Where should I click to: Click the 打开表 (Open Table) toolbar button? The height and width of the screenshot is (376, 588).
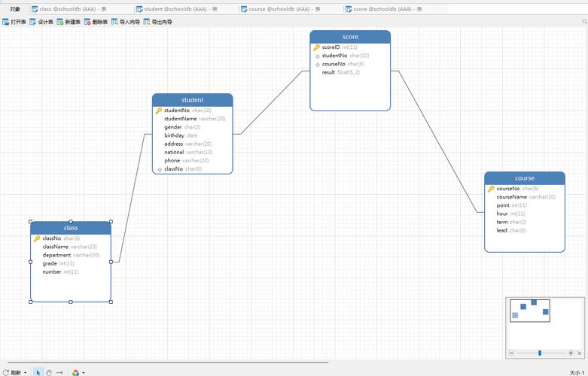coord(14,23)
